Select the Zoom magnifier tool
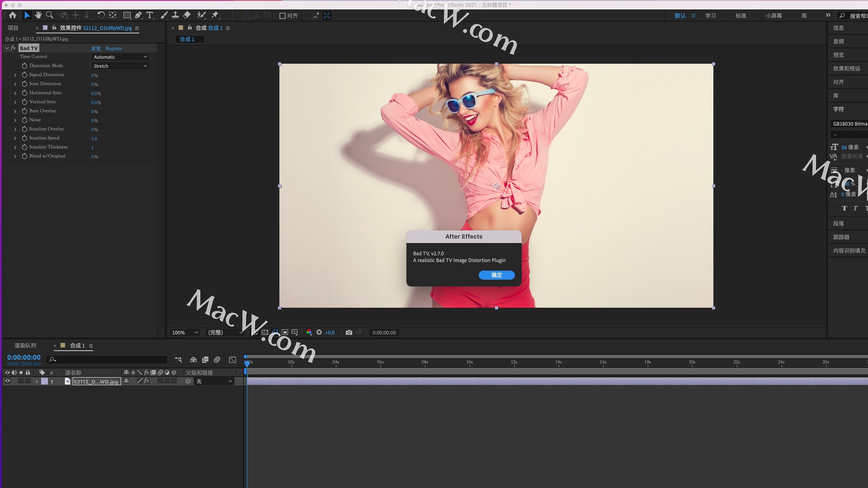Image resolution: width=868 pixels, height=488 pixels. click(50, 15)
